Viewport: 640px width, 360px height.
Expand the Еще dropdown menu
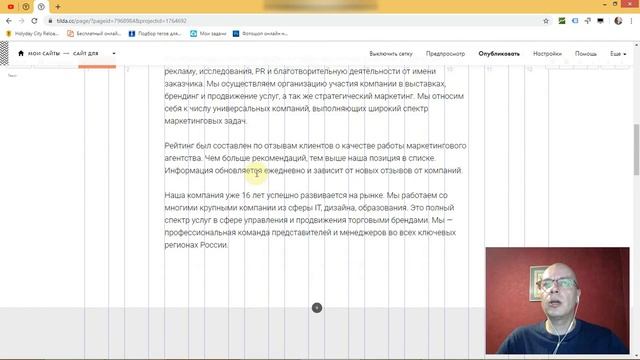point(618,53)
